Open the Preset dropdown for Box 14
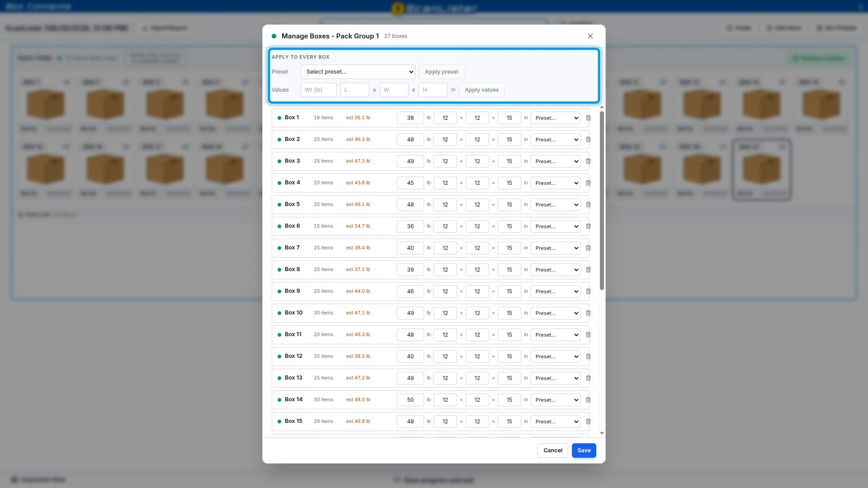868x488 pixels. coord(555,400)
